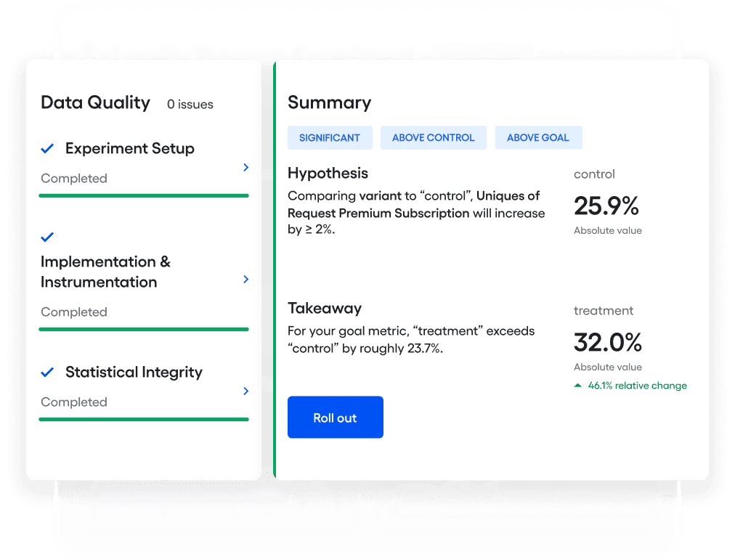Screen dimensions: 735x560
Task: Click the 0 issues label
Action: pos(190,105)
